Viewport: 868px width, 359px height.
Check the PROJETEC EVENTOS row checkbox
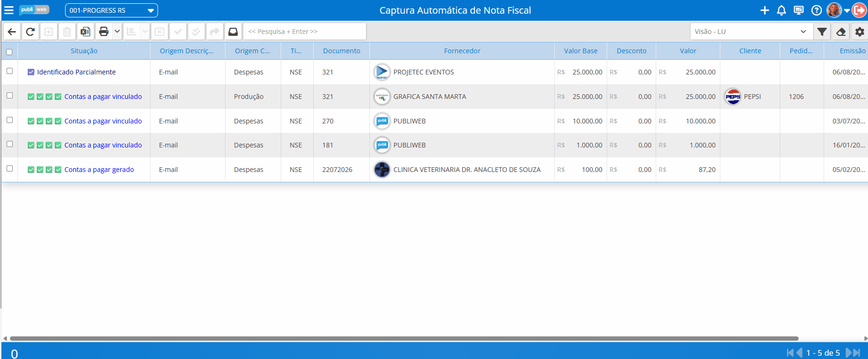tap(9, 71)
